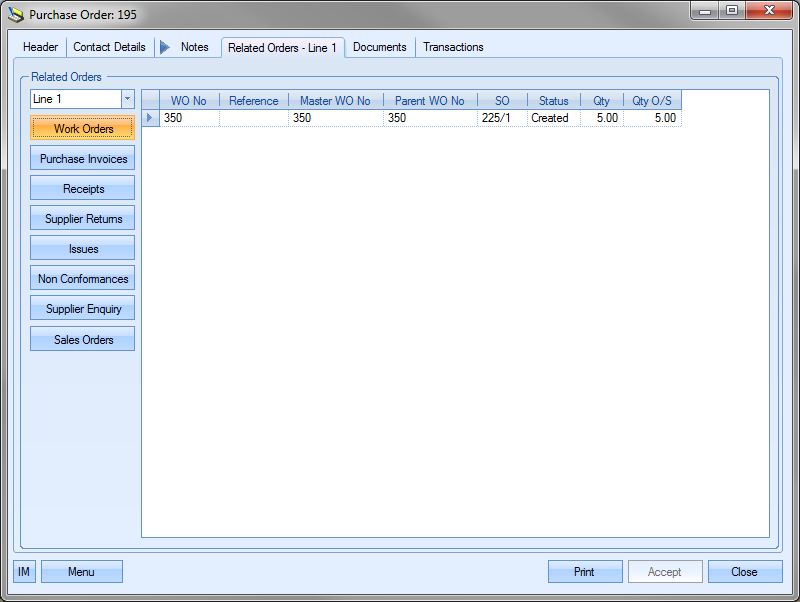This screenshot has width=800, height=602.
Task: Switch to the Header tab
Action: (x=41, y=47)
